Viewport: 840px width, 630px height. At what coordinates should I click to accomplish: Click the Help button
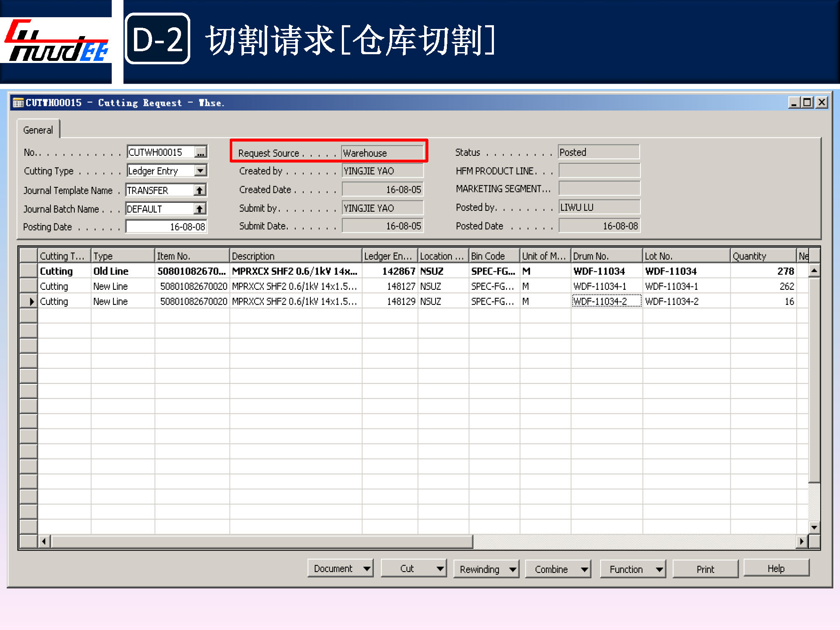[x=776, y=568]
